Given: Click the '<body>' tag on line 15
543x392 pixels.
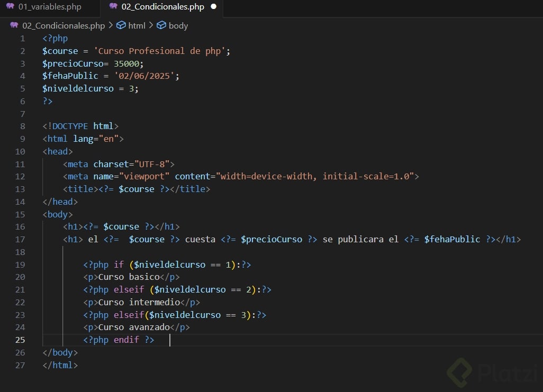Looking at the screenshot, I should [x=58, y=215].
